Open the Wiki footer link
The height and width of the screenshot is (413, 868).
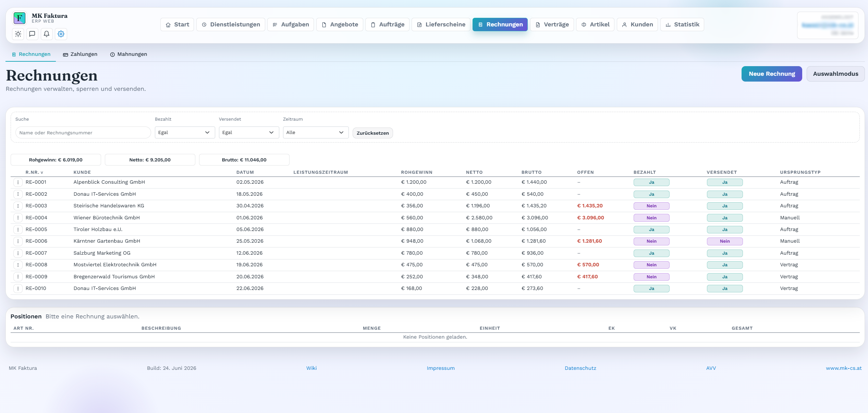coord(311,368)
